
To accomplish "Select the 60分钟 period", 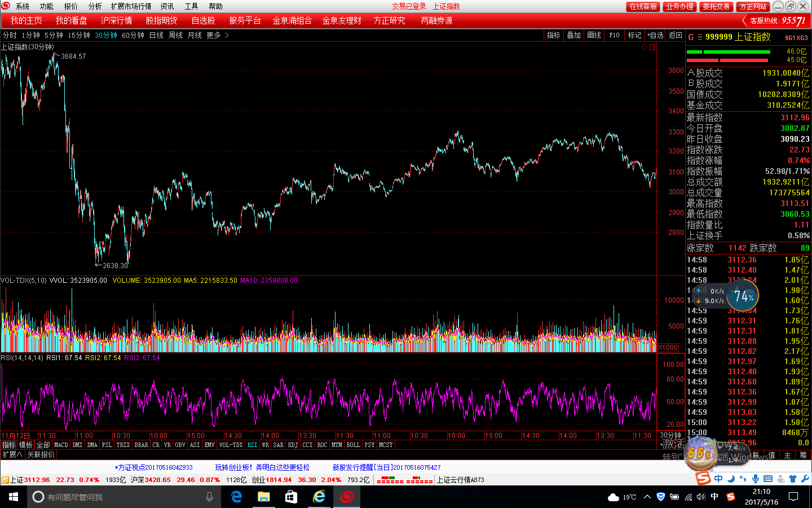I will click(133, 35).
